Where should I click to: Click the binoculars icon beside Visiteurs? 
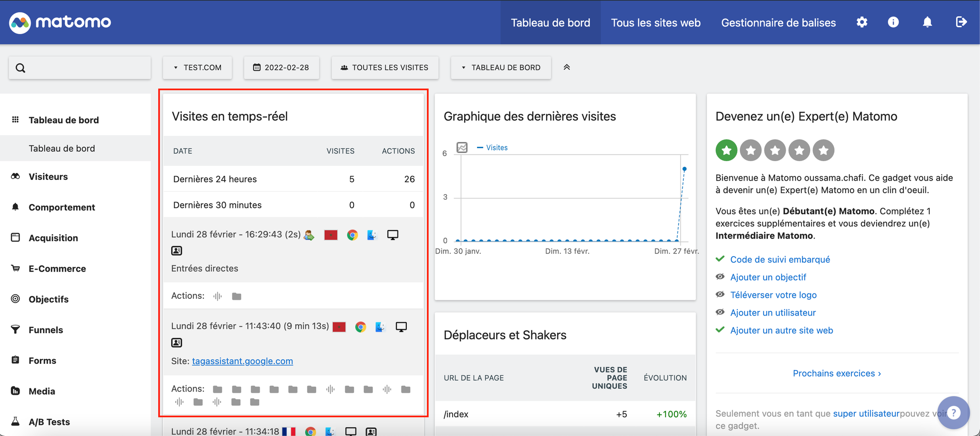click(x=15, y=176)
